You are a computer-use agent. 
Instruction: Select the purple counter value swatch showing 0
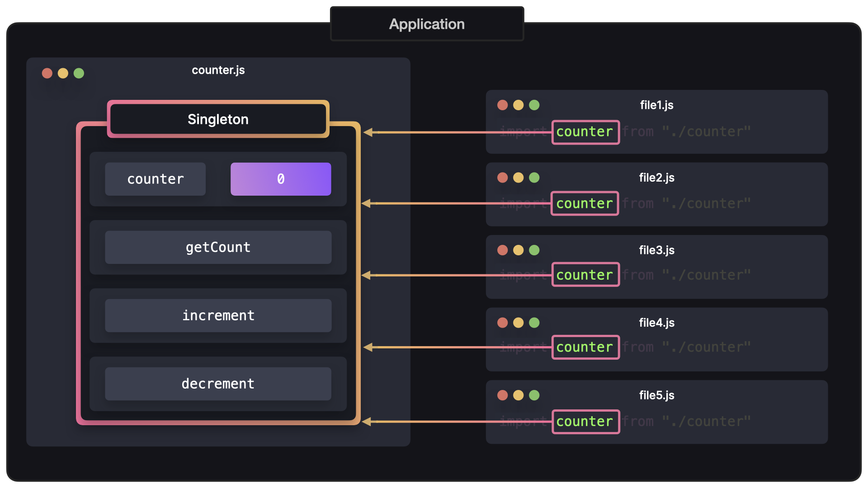[x=281, y=178]
